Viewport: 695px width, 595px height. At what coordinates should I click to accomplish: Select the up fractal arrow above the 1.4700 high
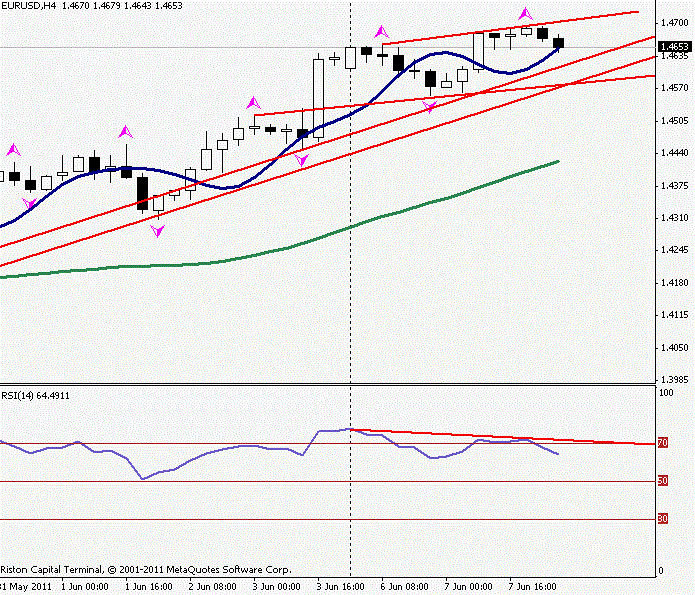[526, 14]
